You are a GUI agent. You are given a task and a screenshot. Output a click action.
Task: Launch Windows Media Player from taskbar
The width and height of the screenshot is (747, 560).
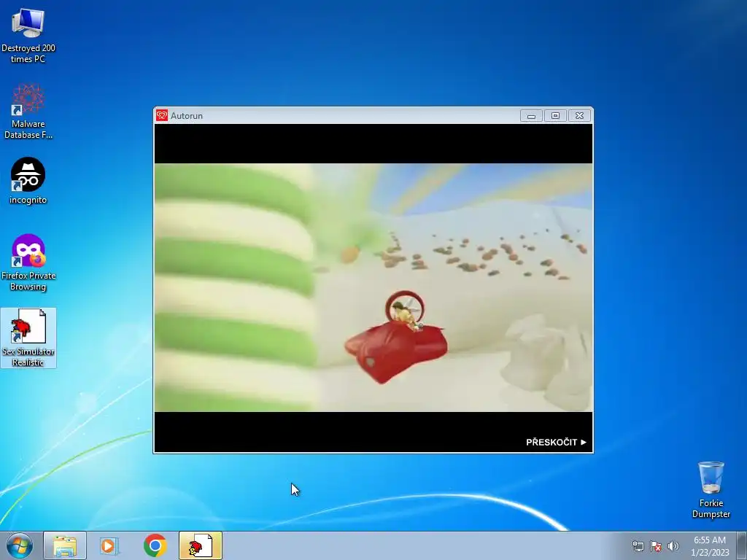pyautogui.click(x=109, y=545)
